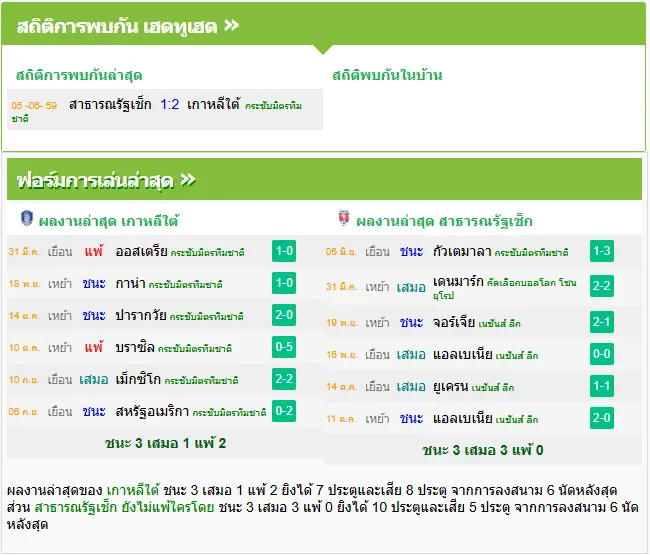
Task: Click เสมอ result in the ยูเครน row
Action: pyautogui.click(x=411, y=387)
